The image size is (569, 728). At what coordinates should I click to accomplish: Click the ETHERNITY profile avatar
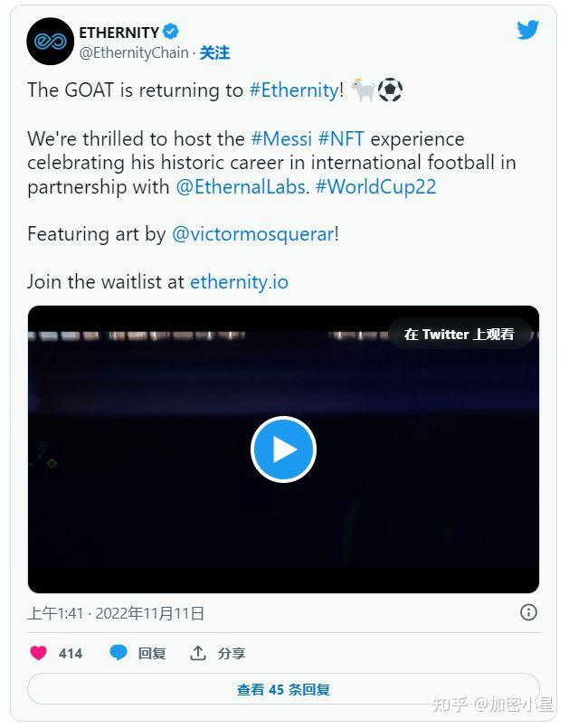(51, 41)
